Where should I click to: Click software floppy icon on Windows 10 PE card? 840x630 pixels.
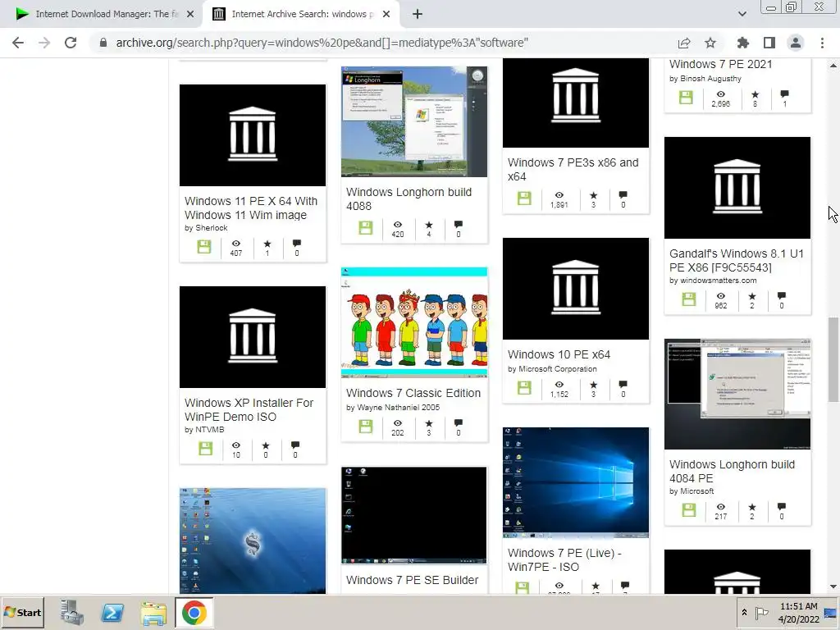(x=524, y=388)
